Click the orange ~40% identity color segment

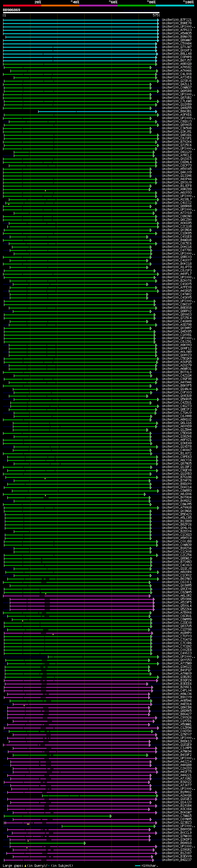pyautogui.click(x=60, y=6)
